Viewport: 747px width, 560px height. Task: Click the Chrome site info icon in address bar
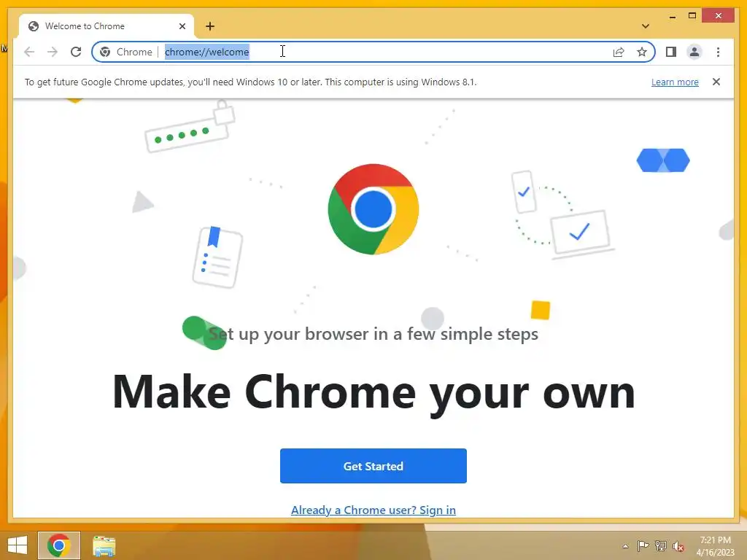point(105,52)
